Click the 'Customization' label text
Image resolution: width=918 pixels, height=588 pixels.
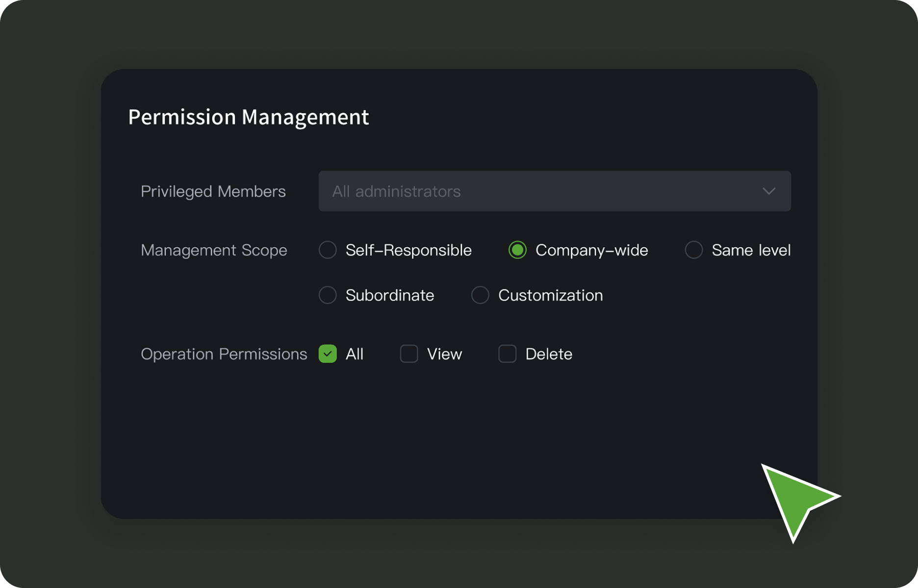[x=550, y=295]
